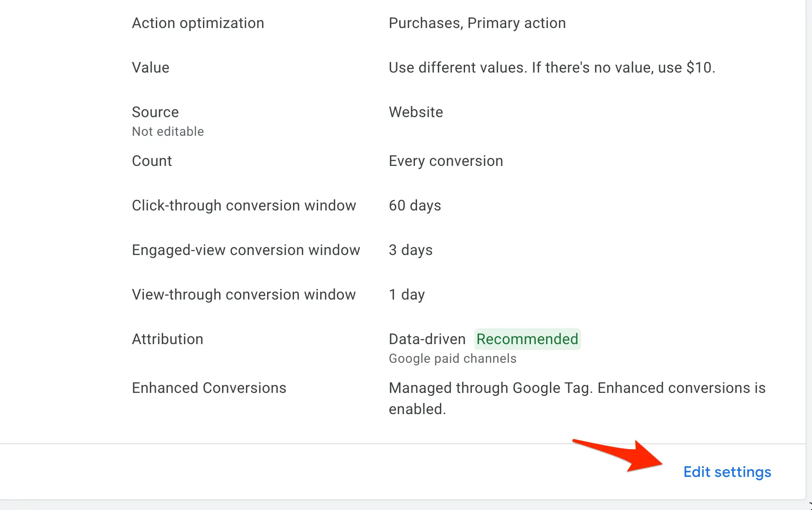Click the green Recommended badge
Viewport: 812px width, 510px height.
click(527, 339)
